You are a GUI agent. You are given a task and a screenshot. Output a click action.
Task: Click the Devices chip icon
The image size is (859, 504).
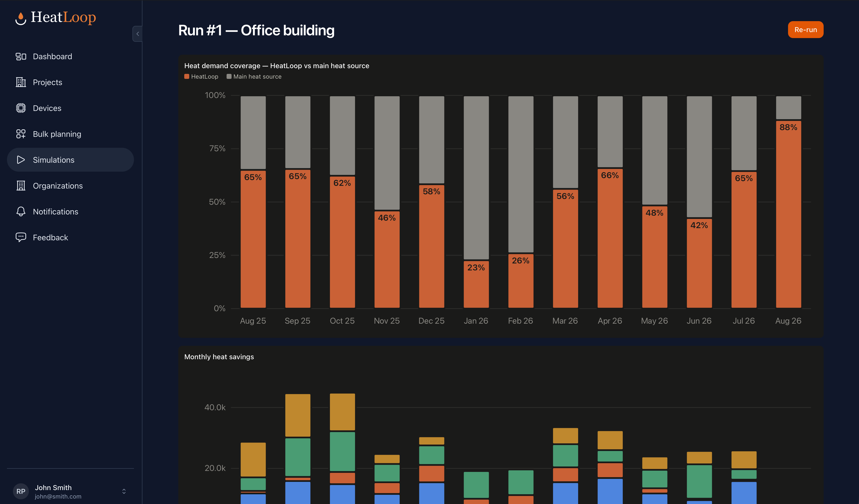(21, 108)
